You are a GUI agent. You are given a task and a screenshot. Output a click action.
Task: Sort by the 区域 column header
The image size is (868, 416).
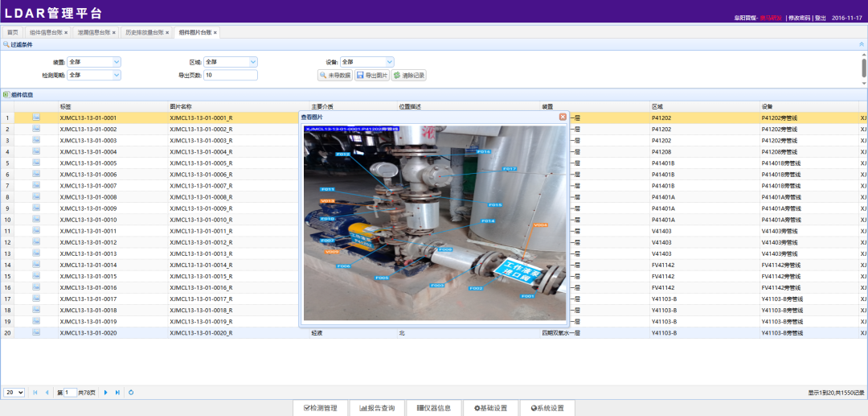(x=705, y=106)
